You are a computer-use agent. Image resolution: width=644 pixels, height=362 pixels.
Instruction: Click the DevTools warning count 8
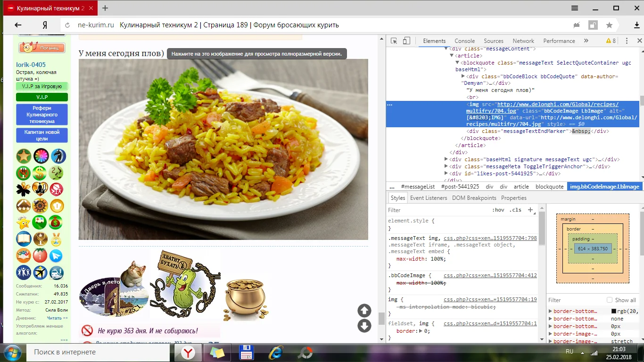[611, 41]
